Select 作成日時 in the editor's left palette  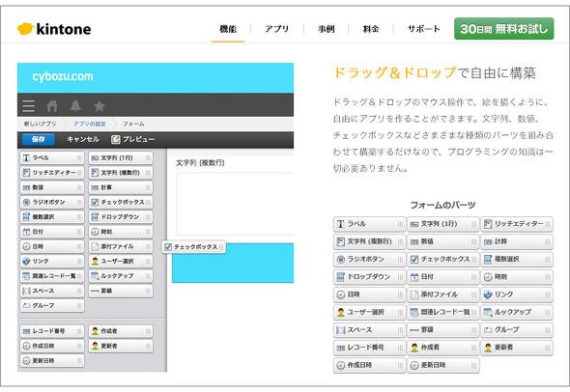tap(52, 346)
